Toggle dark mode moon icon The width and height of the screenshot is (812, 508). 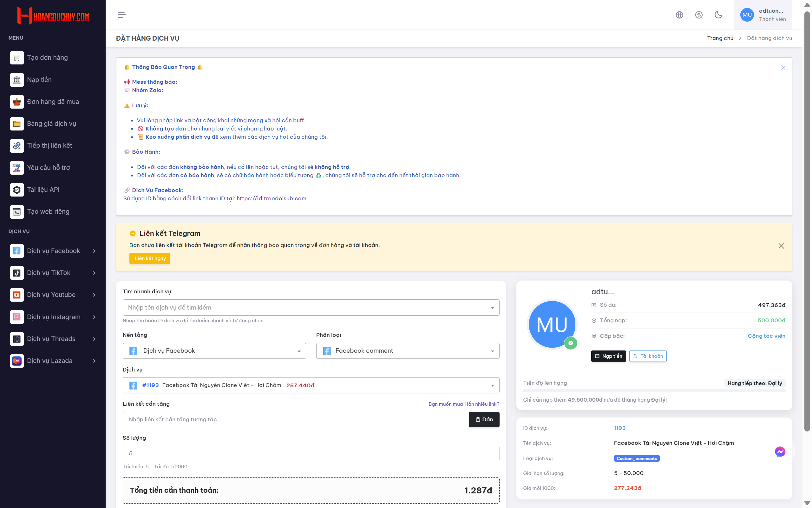pos(718,15)
